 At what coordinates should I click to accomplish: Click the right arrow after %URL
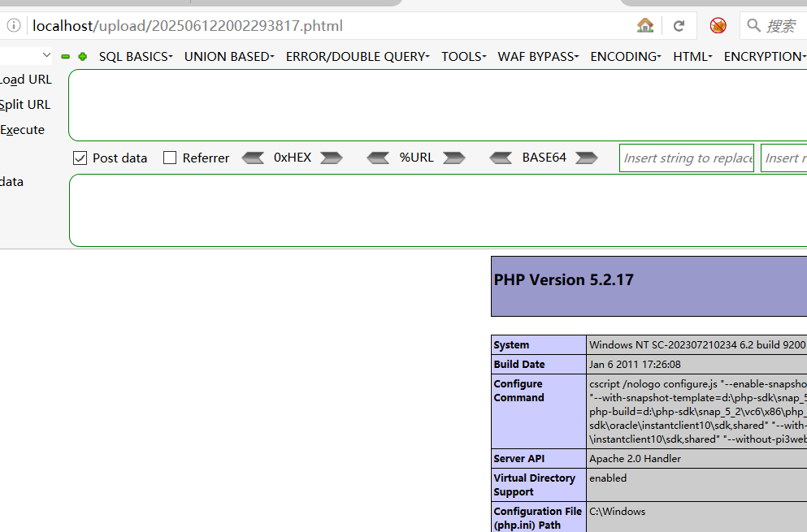[x=454, y=158]
